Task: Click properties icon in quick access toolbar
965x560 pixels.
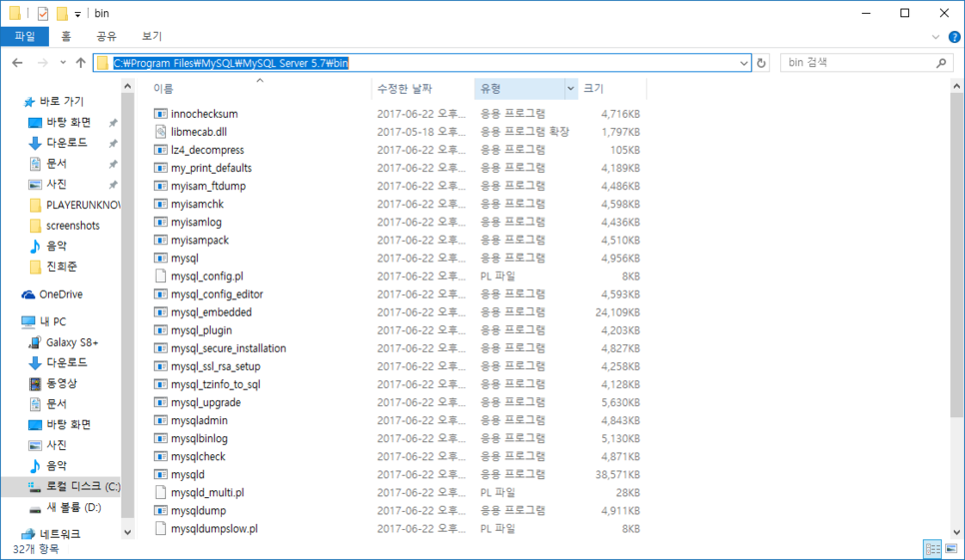Action: tap(43, 13)
